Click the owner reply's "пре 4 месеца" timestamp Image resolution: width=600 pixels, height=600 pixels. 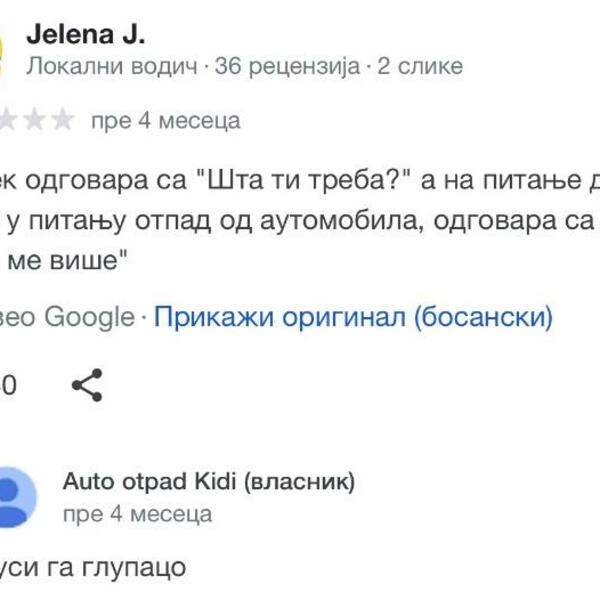137,514
